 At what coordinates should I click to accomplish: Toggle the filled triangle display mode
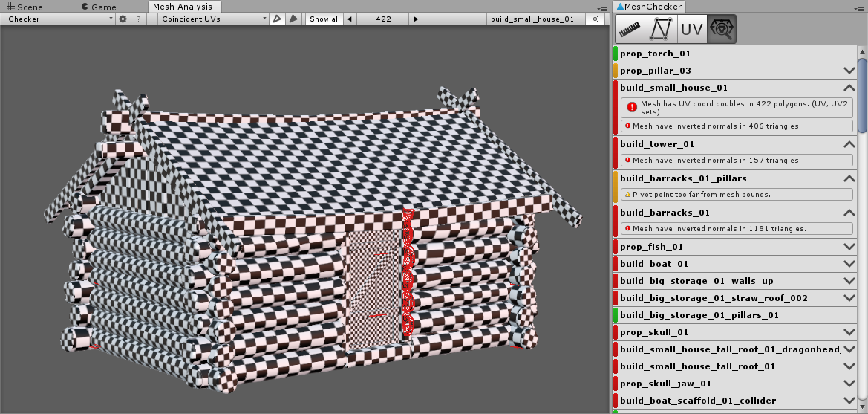click(x=293, y=19)
